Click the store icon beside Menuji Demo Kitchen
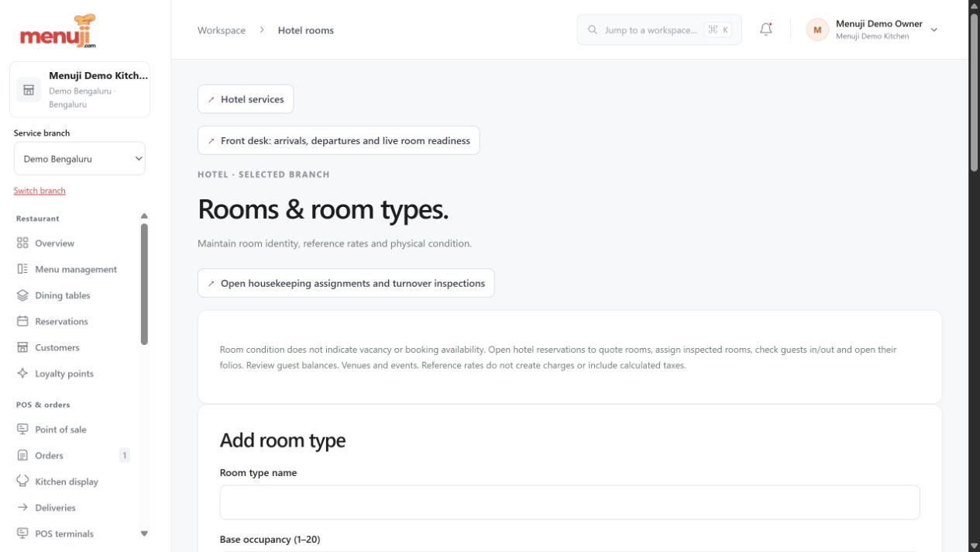The height and width of the screenshot is (552, 980). pos(29,90)
